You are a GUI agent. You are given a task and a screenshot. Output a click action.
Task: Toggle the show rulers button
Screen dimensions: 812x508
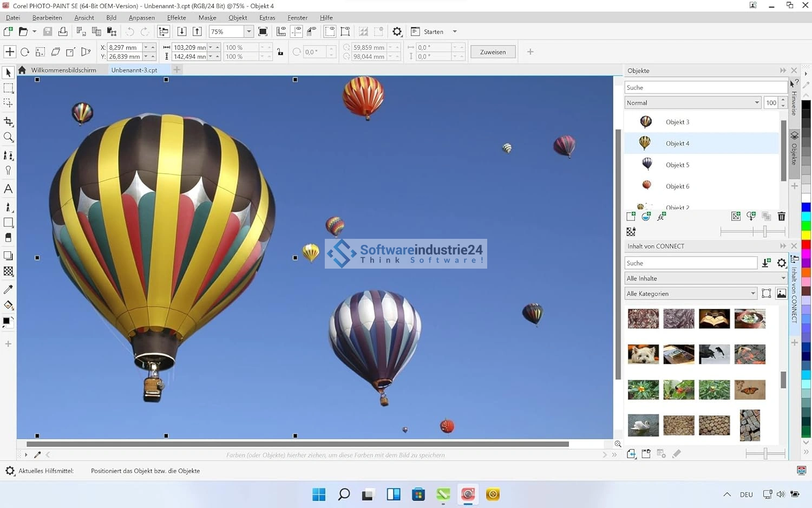pyautogui.click(x=281, y=32)
